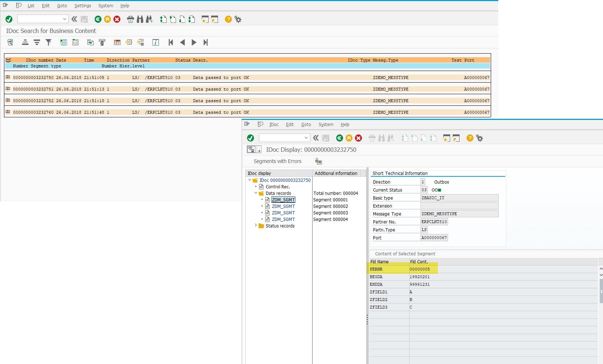Expand row for IDoc 0000000003232752
Viewport: 603px width, 364px height.
pos(8,100)
